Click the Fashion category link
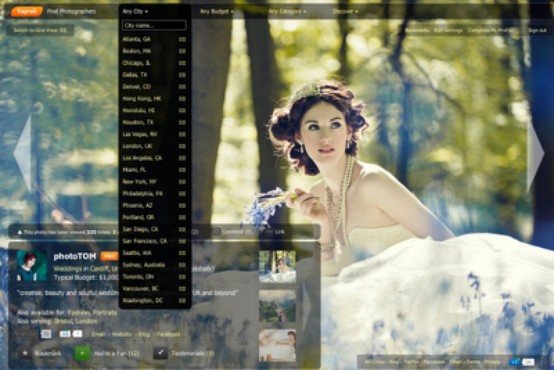The height and width of the screenshot is (370, 554). pos(79,313)
